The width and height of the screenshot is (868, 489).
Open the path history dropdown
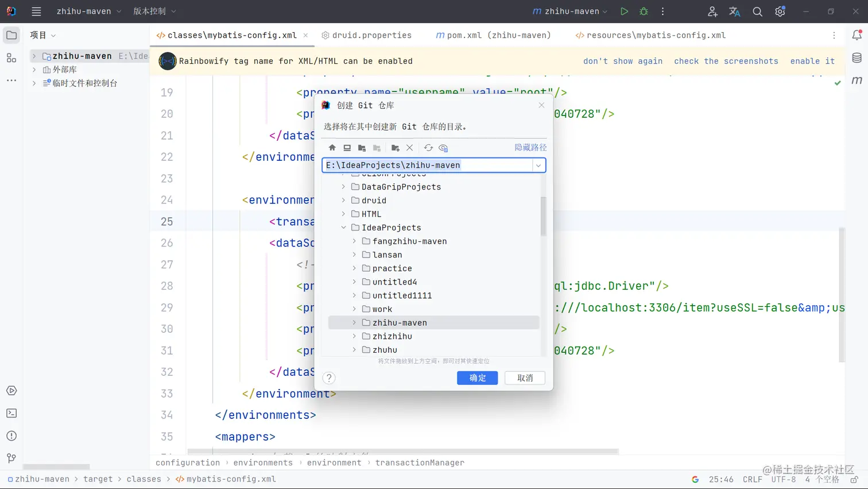click(x=538, y=165)
